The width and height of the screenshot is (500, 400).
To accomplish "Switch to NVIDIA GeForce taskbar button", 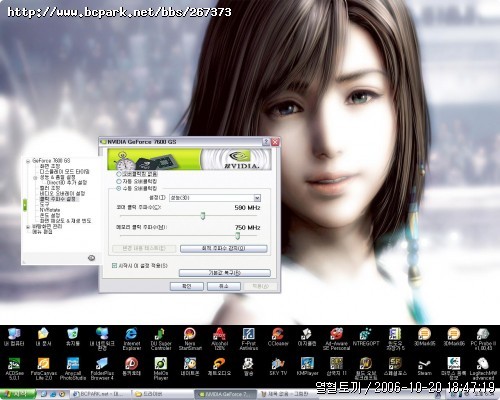I will [225, 394].
